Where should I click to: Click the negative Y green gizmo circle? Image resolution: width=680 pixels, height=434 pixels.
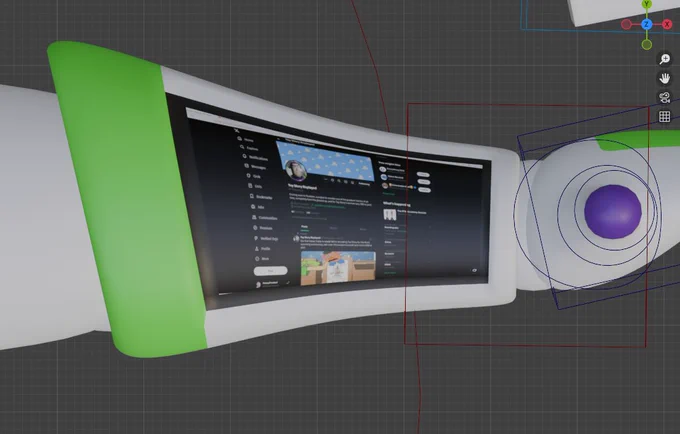647,44
